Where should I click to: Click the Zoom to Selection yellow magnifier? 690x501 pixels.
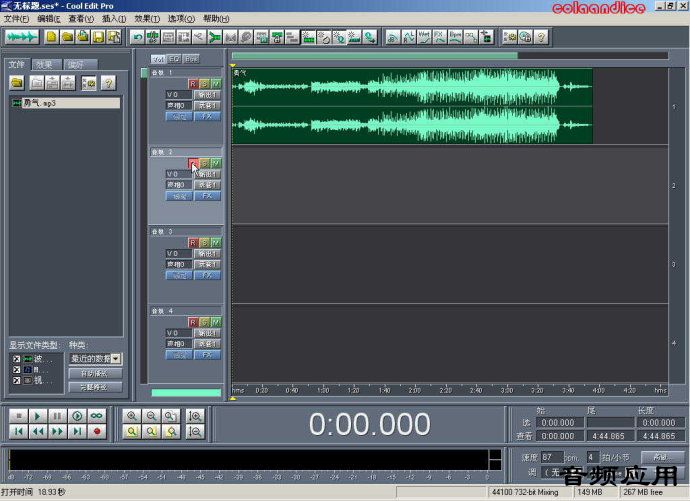point(132,432)
